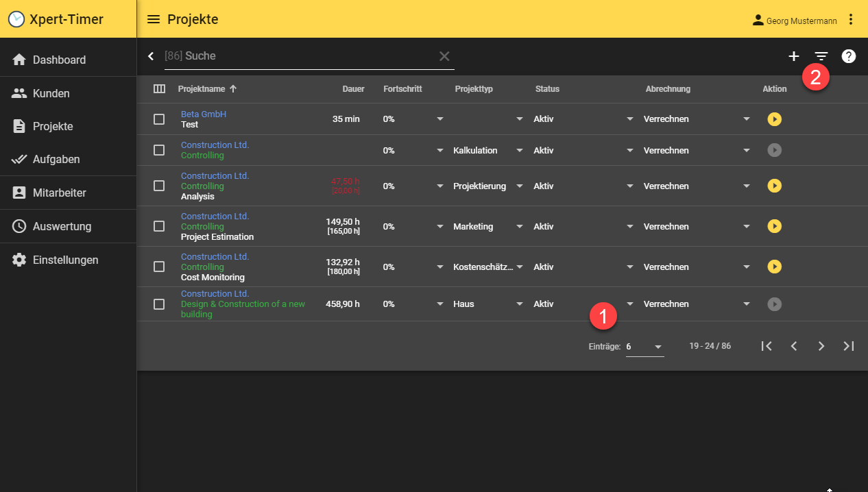Select checkbox for Beta GmbH Test row
The width and height of the screenshot is (868, 492).
(x=159, y=119)
